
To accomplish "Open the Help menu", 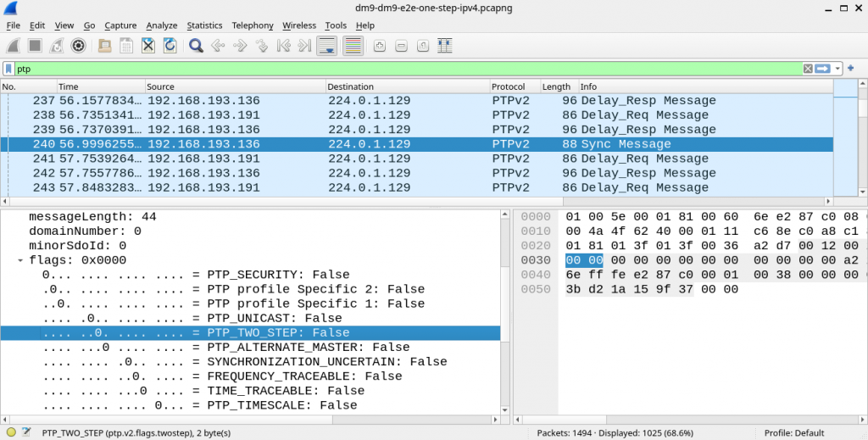I will pos(364,25).
